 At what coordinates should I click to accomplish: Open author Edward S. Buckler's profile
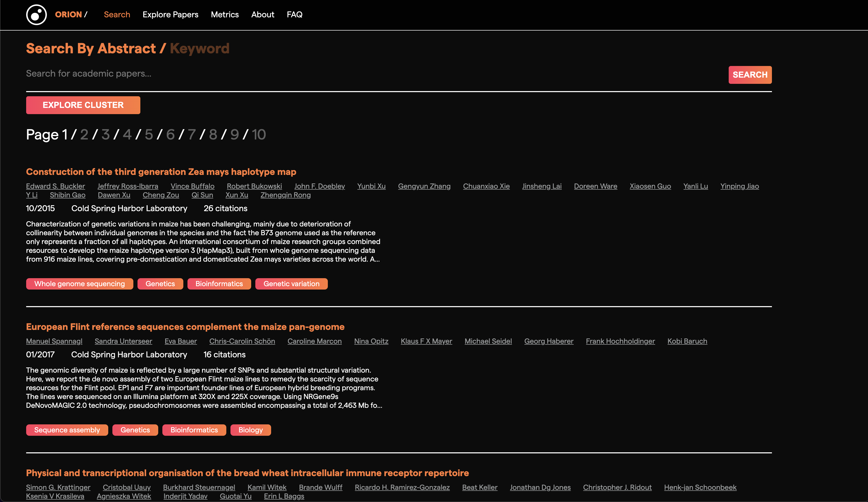pyautogui.click(x=55, y=186)
